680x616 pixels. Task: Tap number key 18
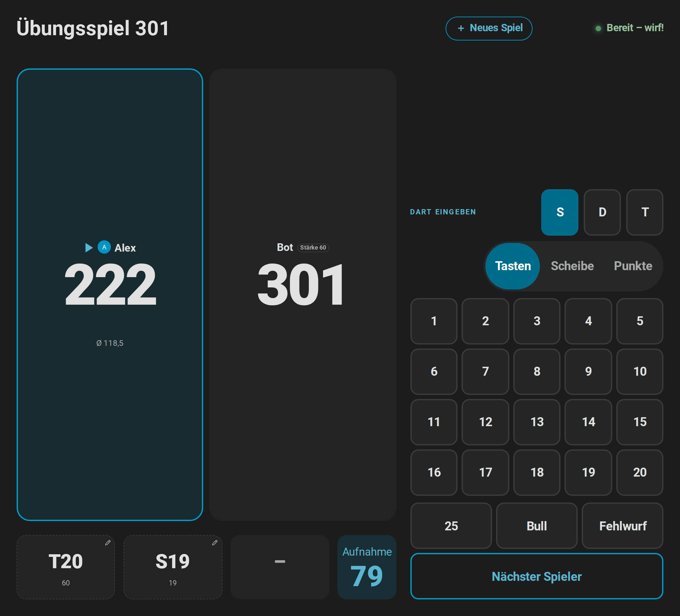click(537, 472)
